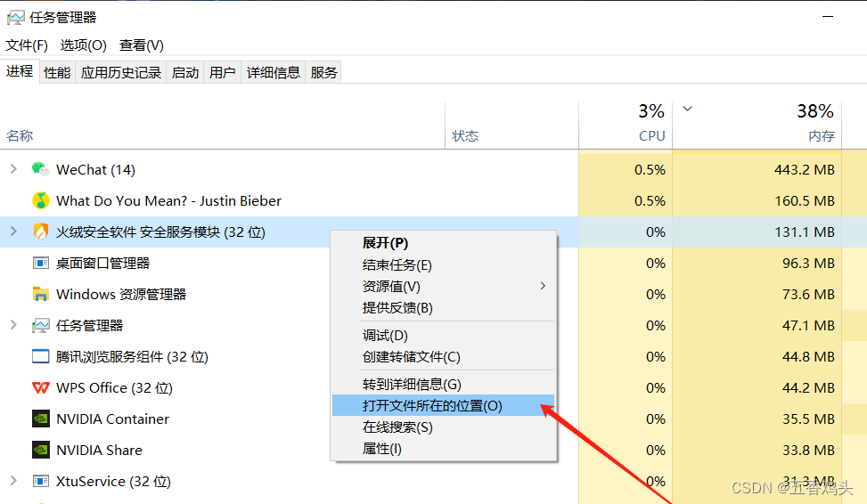
Task: Open the 查看(V) menu
Action: 142,45
